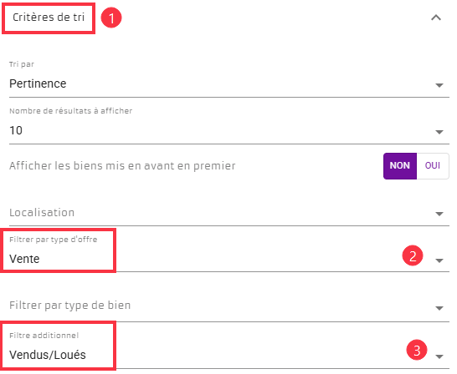457x374 pixels.
Task: Open Filtrer par type d'offre arrow
Action: coord(439,261)
